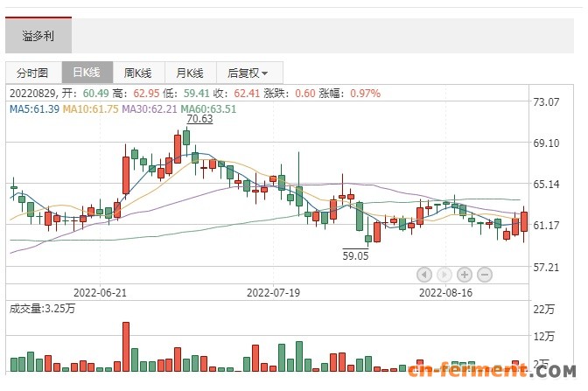Viewport: 588px width, 391px height.
Task: Click the 2022-08-16 date label
Action: [446, 293]
